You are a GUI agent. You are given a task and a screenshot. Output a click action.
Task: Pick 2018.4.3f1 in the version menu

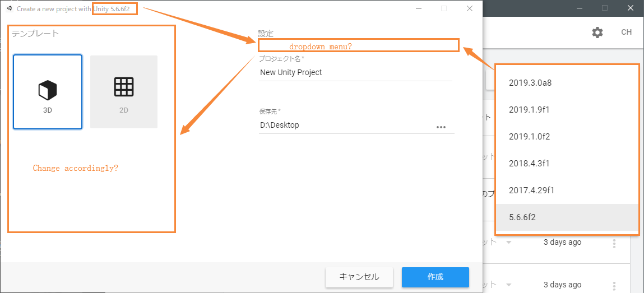pos(567,164)
